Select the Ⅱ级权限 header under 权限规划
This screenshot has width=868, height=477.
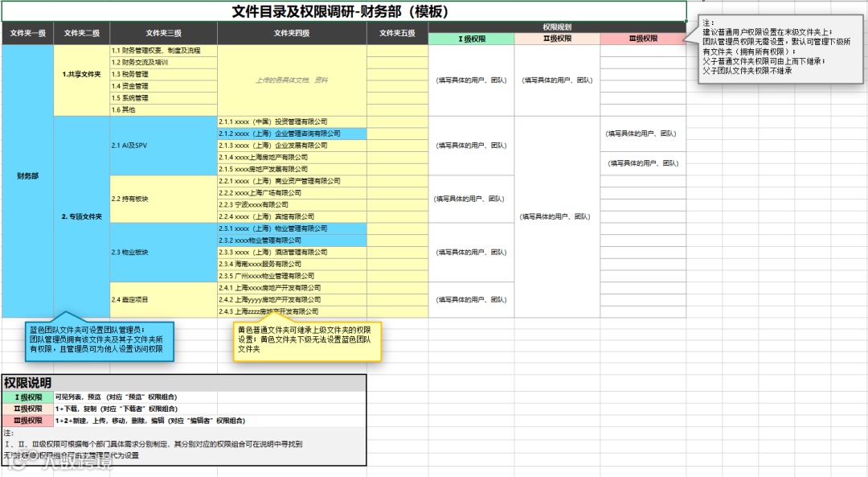coord(557,39)
